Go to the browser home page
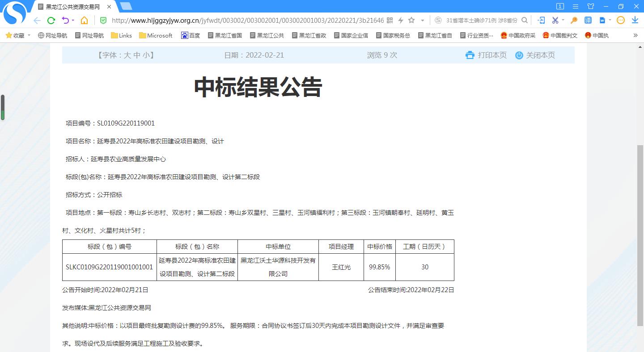This screenshot has height=352, width=644. [x=84, y=20]
